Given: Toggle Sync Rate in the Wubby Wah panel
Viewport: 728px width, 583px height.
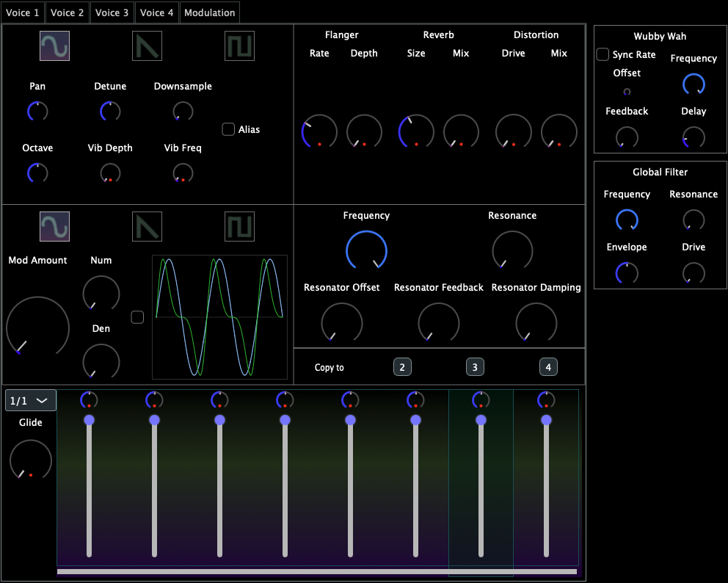Looking at the screenshot, I should [603, 54].
